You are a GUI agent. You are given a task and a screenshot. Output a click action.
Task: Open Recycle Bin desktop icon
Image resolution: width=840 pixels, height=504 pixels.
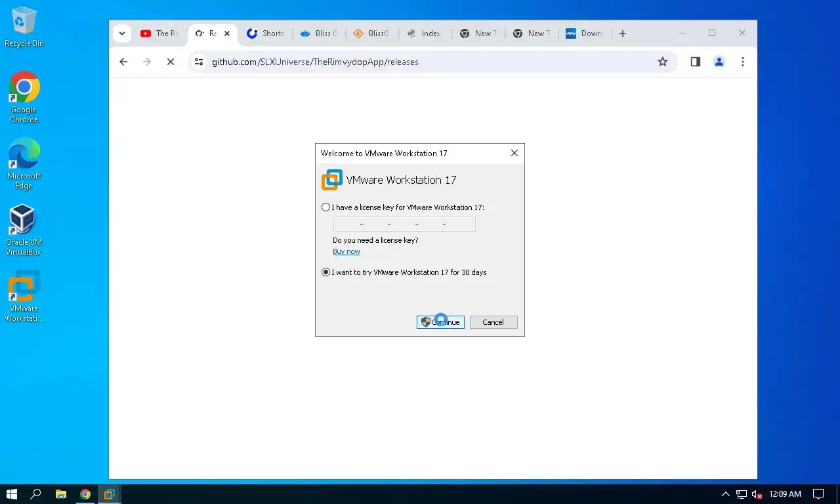tap(24, 28)
